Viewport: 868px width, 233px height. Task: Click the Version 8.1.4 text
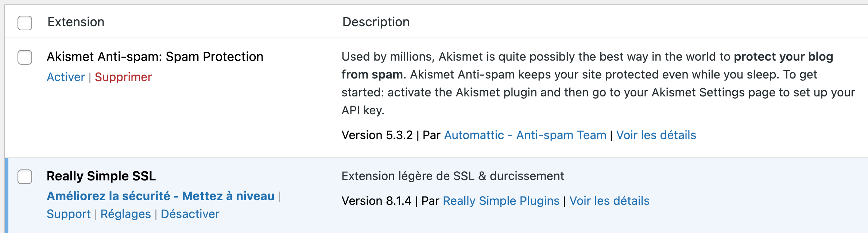(x=376, y=201)
